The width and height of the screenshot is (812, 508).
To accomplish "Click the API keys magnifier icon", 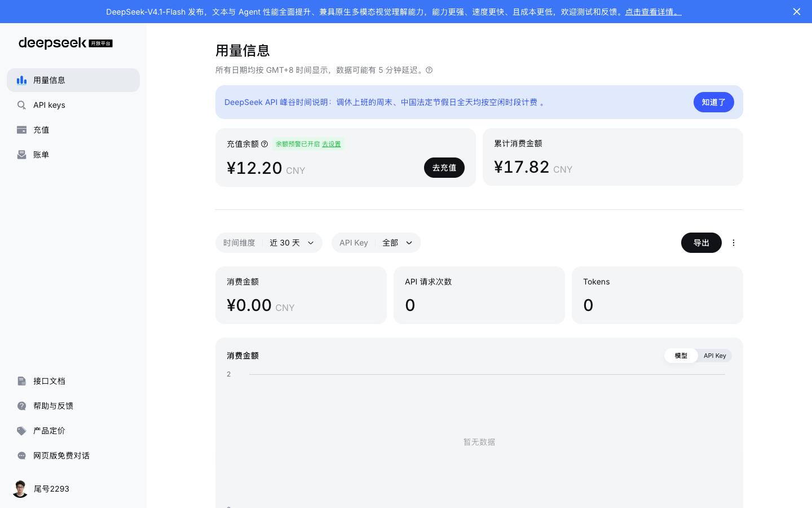I will [x=21, y=105].
